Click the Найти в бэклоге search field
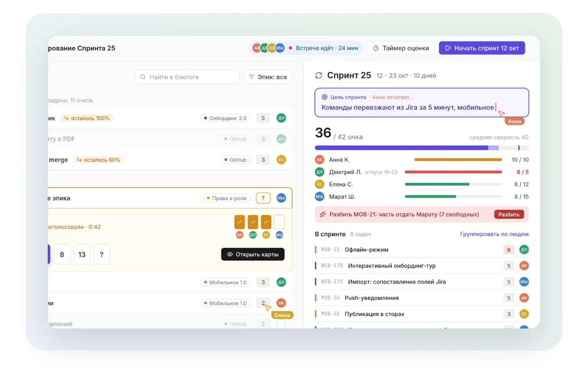 pyautogui.click(x=187, y=77)
